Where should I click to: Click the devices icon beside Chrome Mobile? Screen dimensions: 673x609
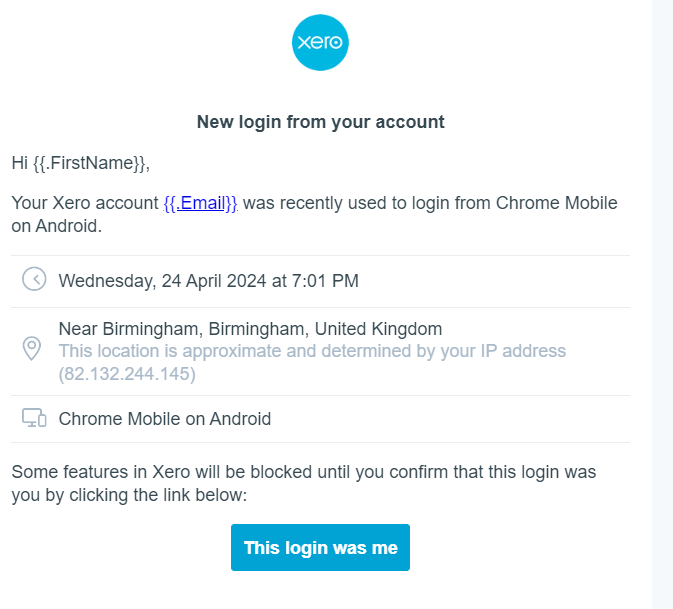tap(34, 418)
